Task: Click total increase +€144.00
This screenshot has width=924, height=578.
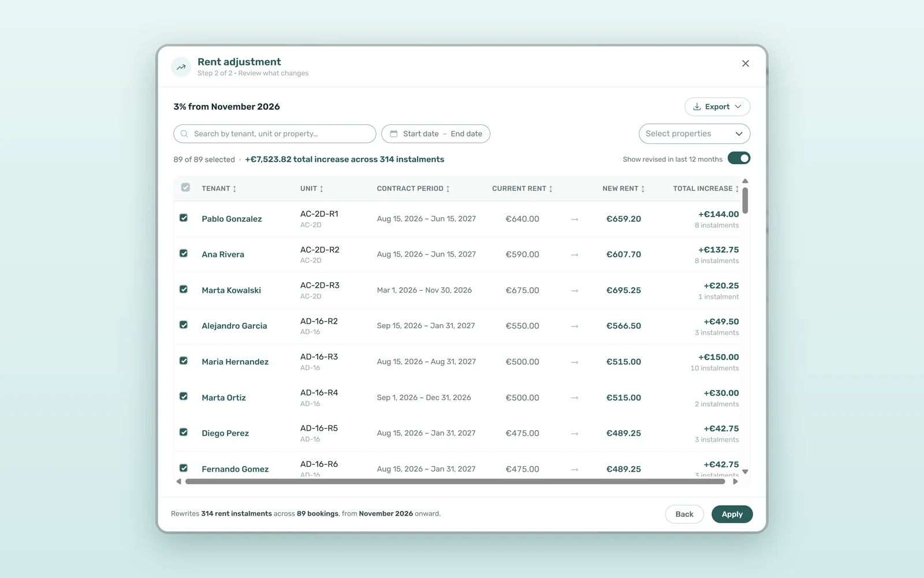Action: pyautogui.click(x=718, y=214)
